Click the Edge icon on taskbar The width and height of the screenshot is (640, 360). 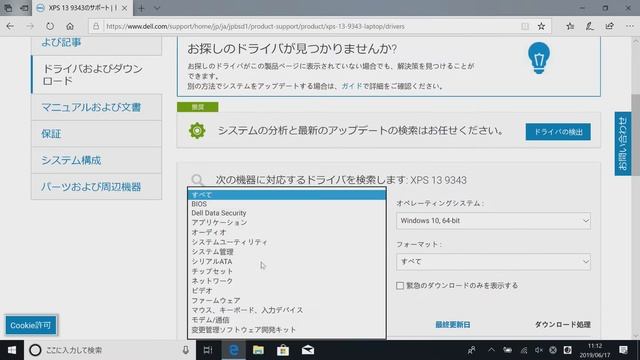[233, 350]
